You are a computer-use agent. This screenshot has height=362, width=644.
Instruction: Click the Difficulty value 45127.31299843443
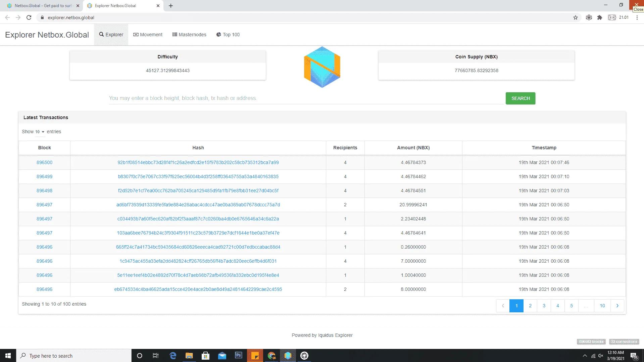click(168, 70)
